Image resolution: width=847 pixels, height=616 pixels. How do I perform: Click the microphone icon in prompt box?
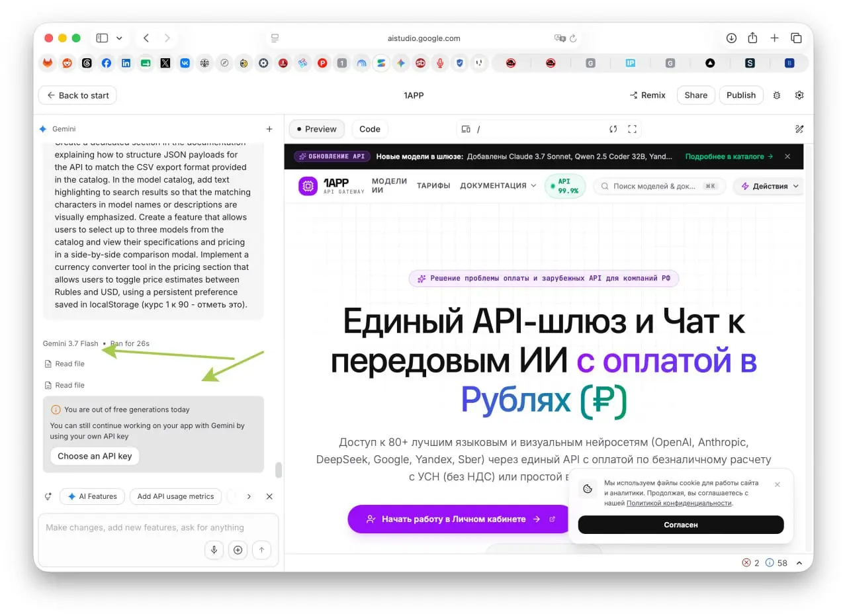click(x=214, y=550)
